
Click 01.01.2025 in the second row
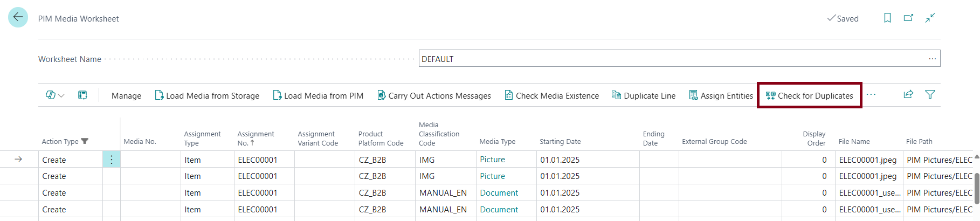(x=560, y=176)
